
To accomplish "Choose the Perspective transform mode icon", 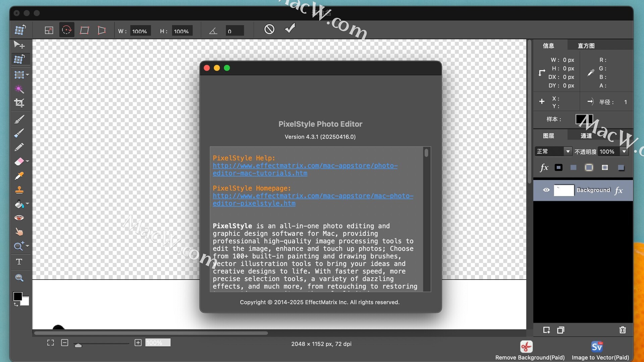I will [102, 31].
